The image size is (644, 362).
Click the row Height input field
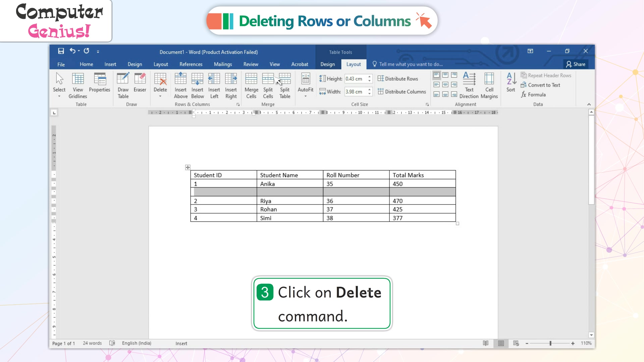click(x=356, y=79)
